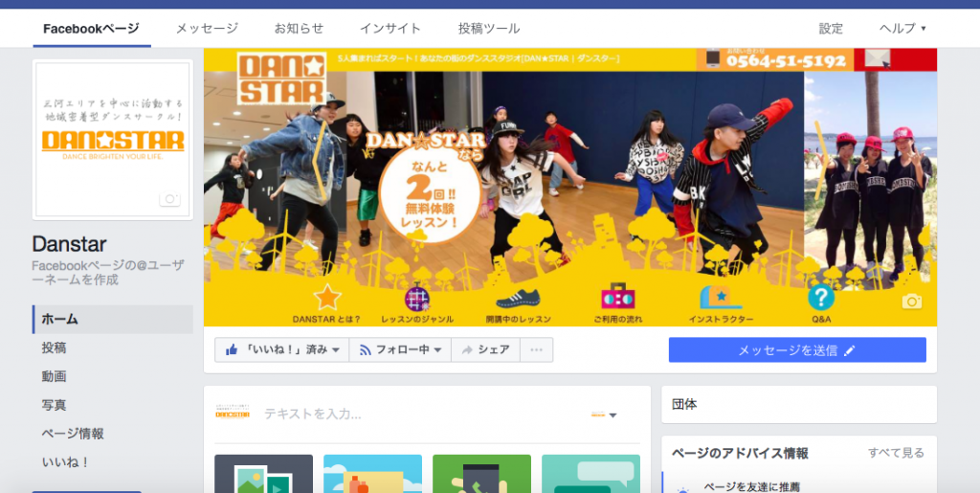Click the teal speech-bubble post option tile
This screenshot has height=493, width=980.
(590, 474)
